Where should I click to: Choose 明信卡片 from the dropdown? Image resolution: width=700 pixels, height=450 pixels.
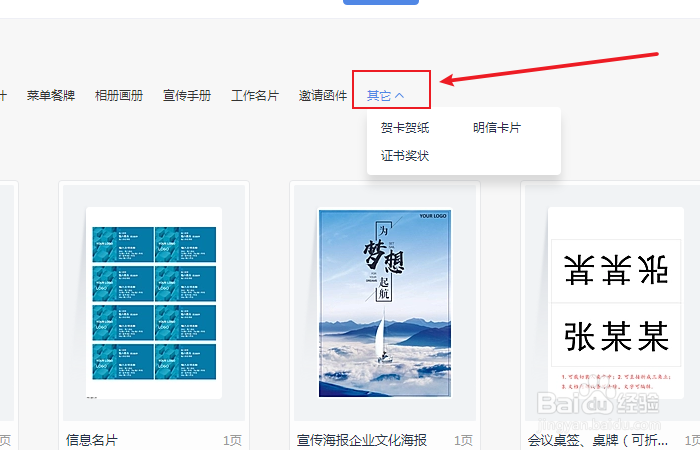click(x=497, y=128)
